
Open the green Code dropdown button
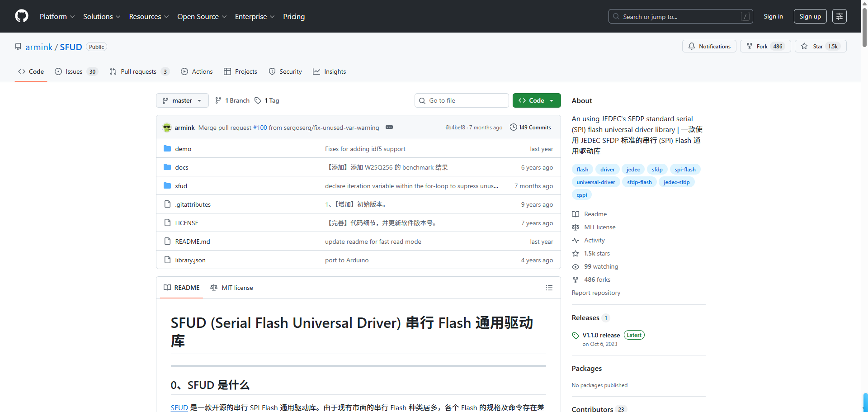(537, 100)
